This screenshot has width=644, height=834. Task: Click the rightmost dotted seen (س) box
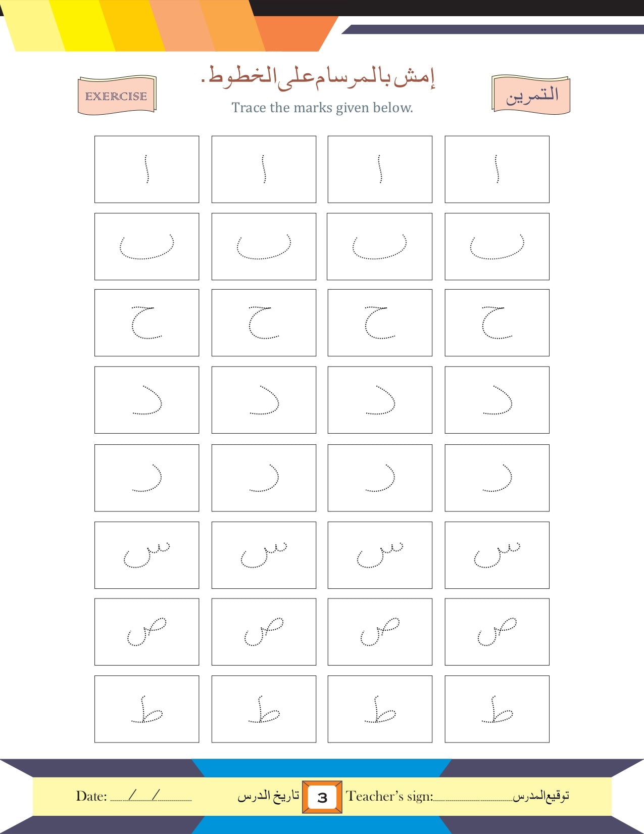(497, 555)
